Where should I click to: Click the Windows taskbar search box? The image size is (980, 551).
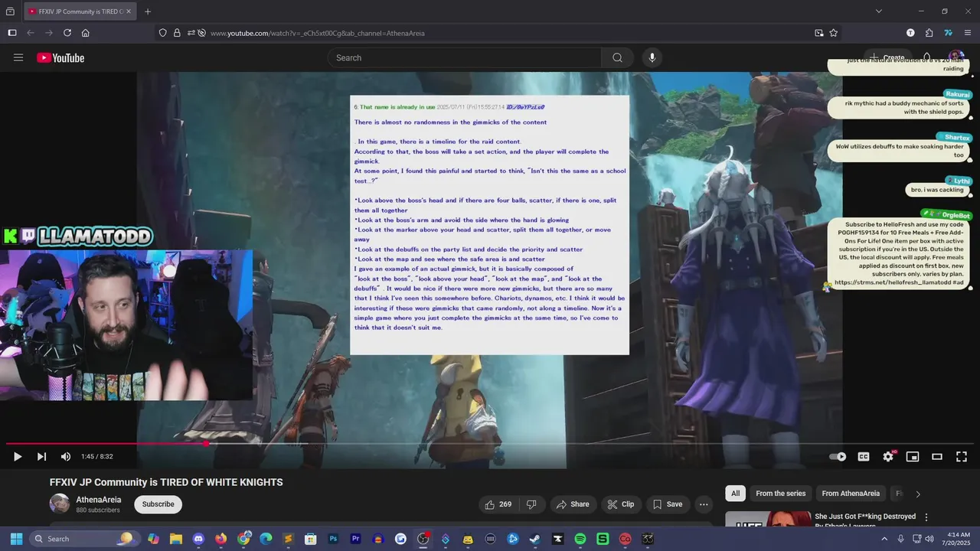[84, 539]
